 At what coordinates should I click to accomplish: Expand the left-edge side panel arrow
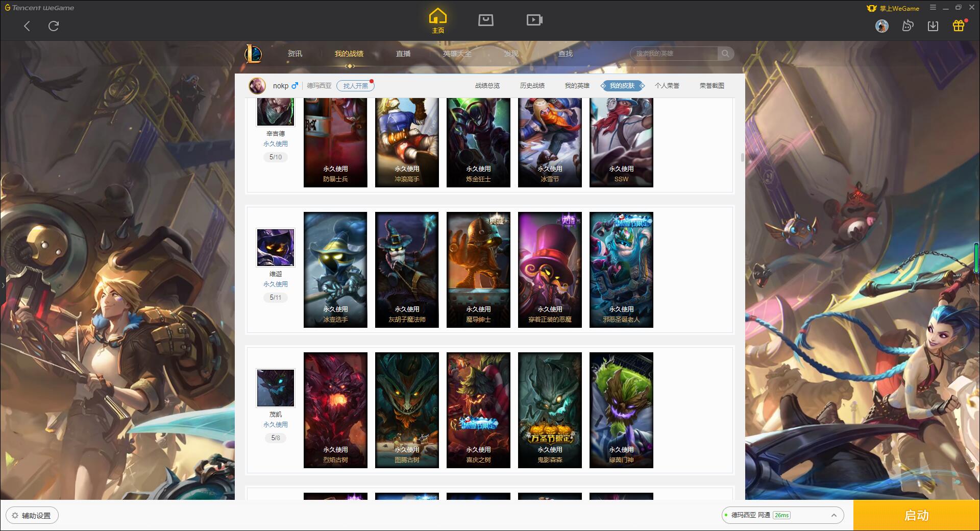tap(3, 285)
